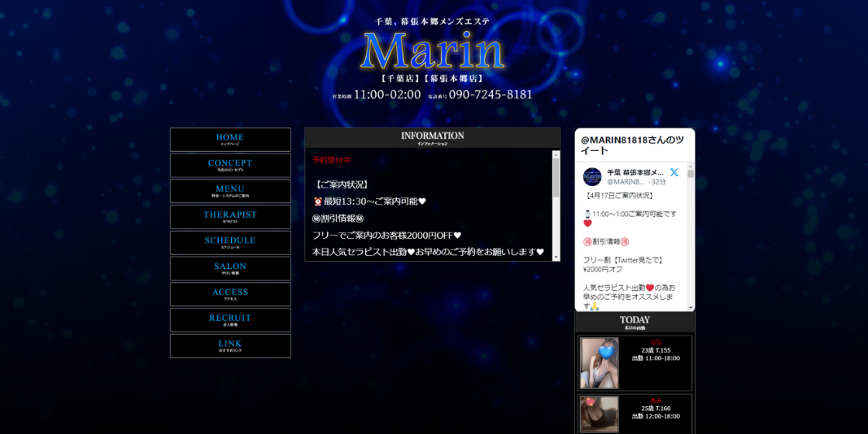The width and height of the screenshot is (868, 434).
Task: Click the up arrow of the Information scrollbar
Action: pyautogui.click(x=556, y=155)
